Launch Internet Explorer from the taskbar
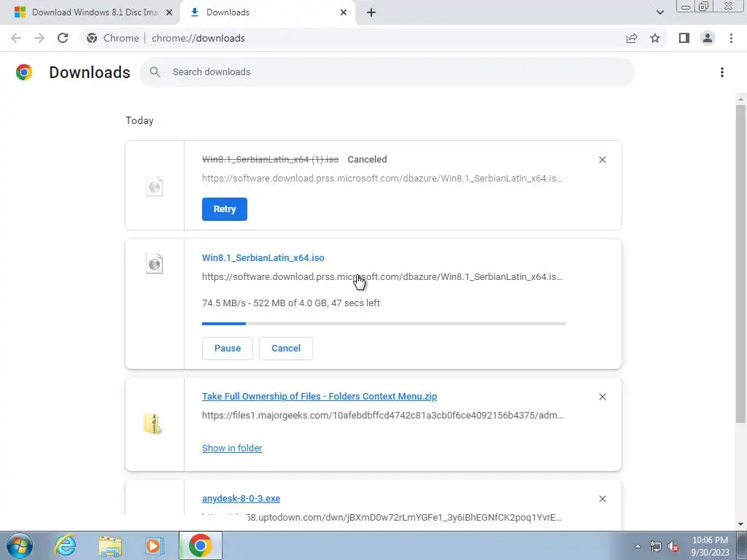 [x=65, y=545]
